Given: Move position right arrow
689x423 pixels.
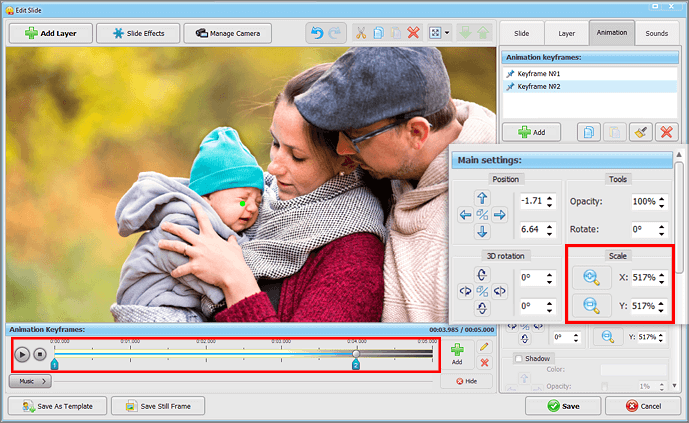Looking at the screenshot, I should (x=499, y=215).
